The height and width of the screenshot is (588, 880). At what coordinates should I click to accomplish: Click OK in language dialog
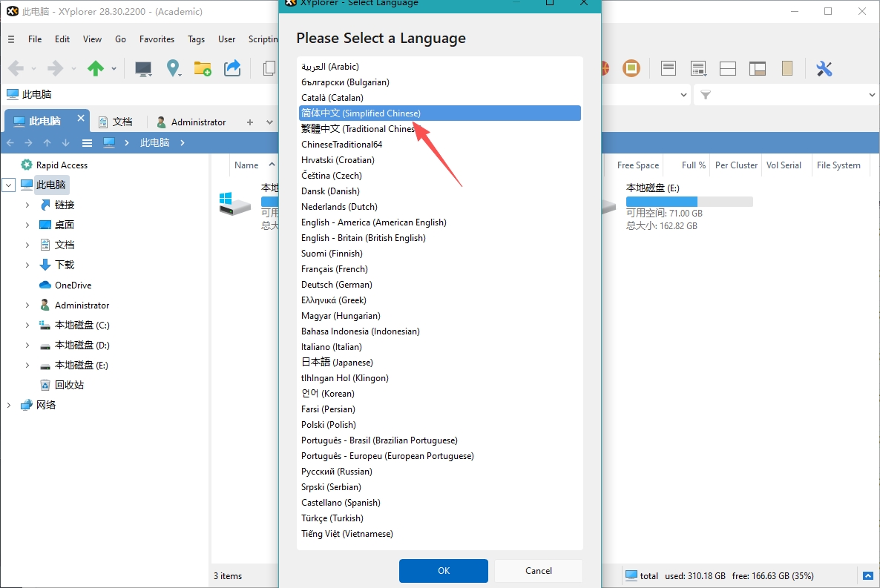pos(444,571)
